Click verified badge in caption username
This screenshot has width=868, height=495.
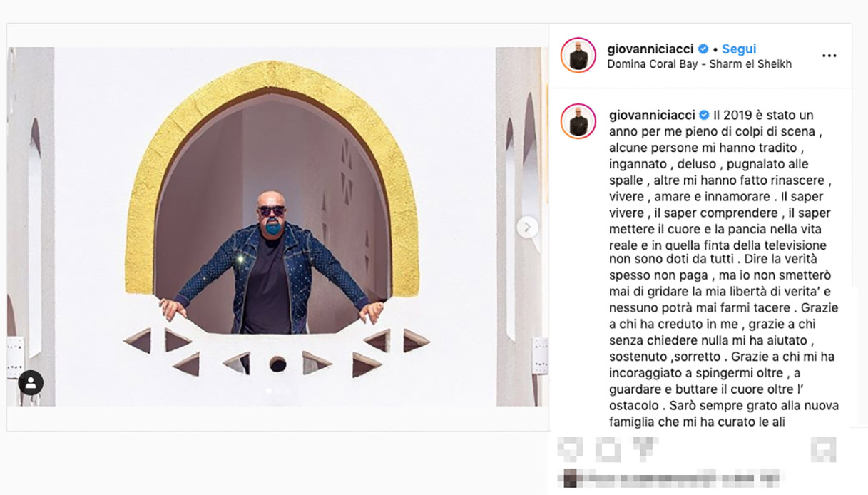(704, 116)
